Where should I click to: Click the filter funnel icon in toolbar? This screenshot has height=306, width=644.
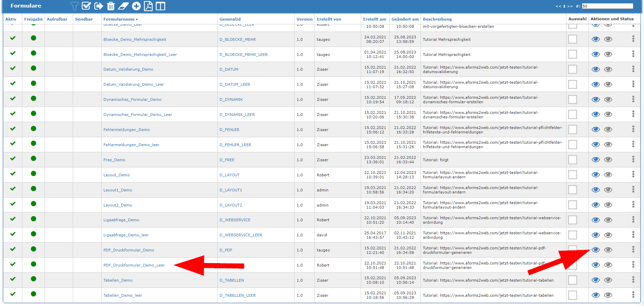tap(74, 6)
